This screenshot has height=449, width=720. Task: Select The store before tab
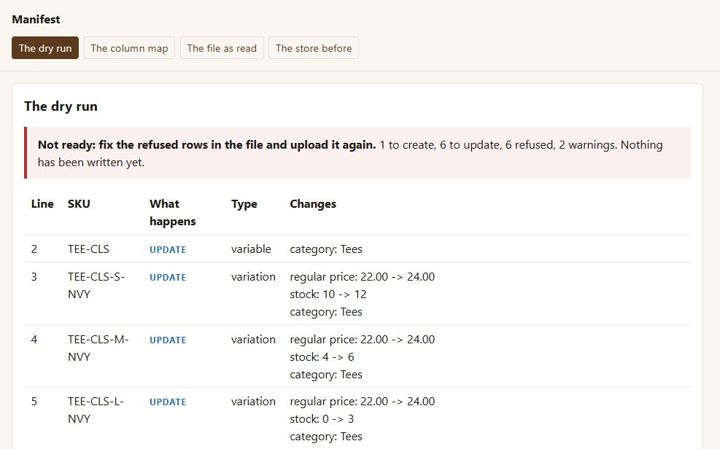click(x=314, y=48)
